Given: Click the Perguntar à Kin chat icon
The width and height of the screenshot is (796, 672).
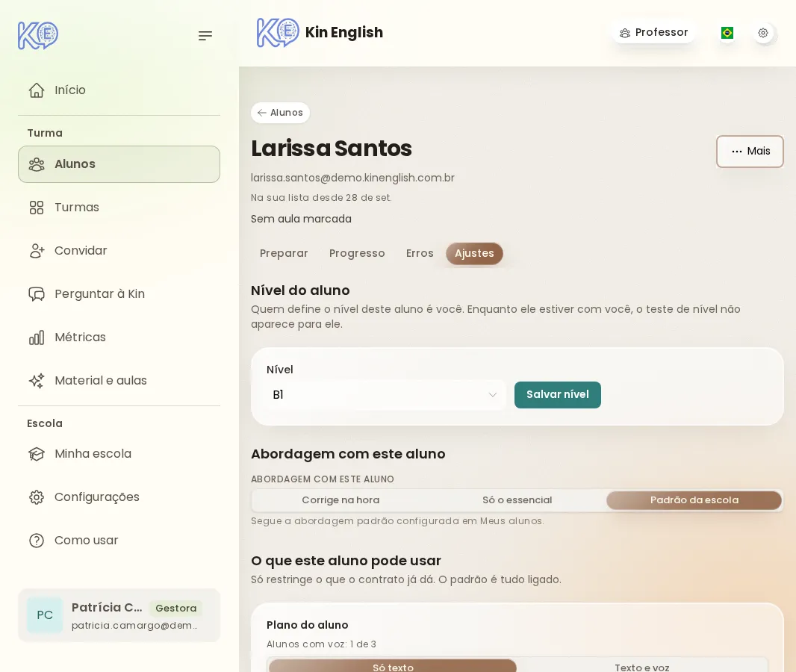Looking at the screenshot, I should point(37,294).
